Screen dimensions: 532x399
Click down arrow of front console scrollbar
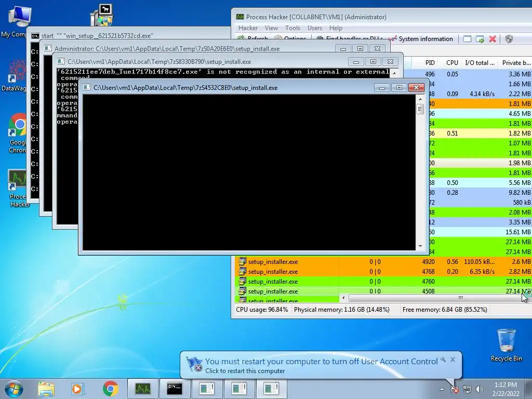click(420, 246)
